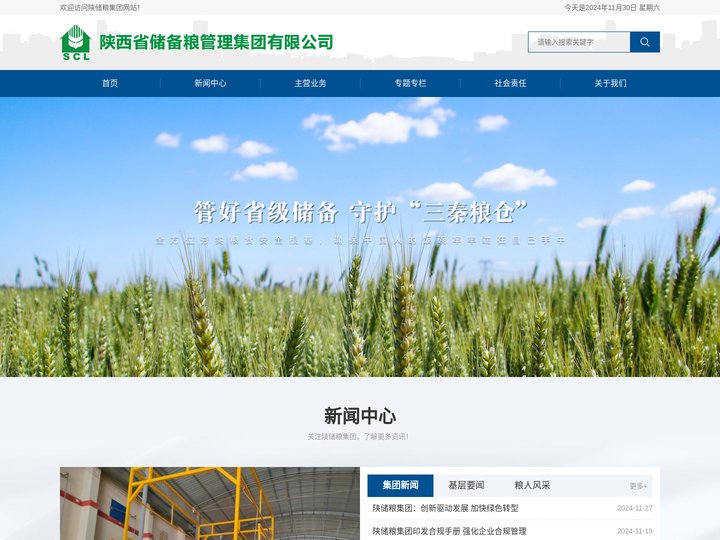This screenshot has height=540, width=720.
Task: Open the 主营业务 navigation menu
Action: click(310, 83)
